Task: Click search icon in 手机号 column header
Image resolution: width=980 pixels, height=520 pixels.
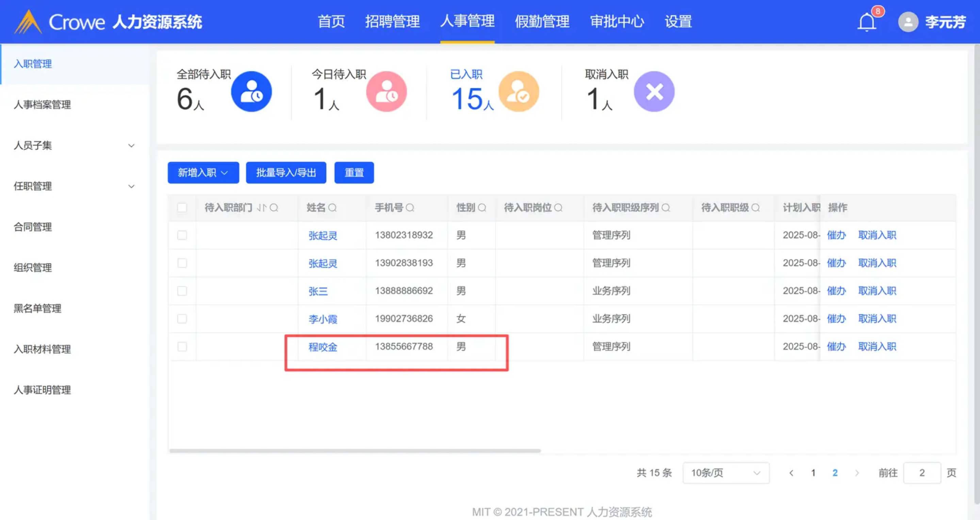Action: pyautogui.click(x=410, y=208)
